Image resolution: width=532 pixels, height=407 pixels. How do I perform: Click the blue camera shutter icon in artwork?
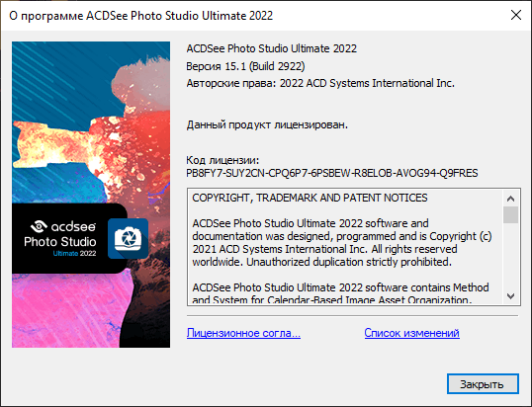(x=128, y=239)
